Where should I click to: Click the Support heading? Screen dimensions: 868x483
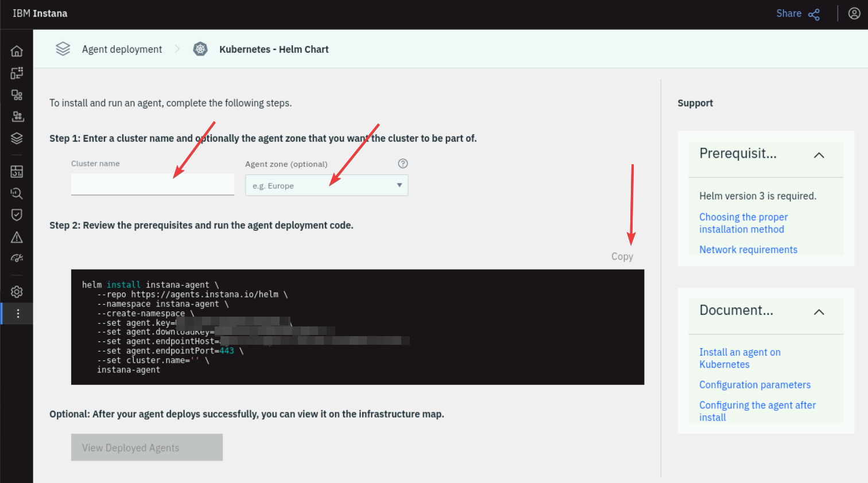[695, 103]
